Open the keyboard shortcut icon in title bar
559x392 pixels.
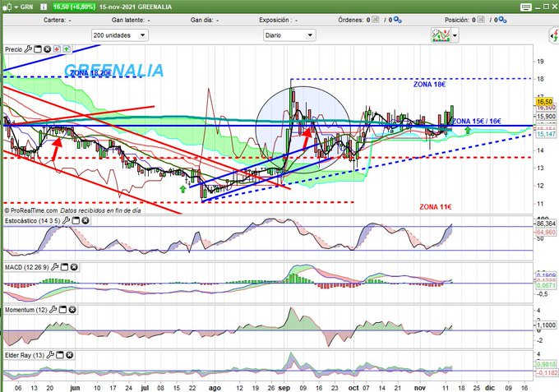[526, 7]
